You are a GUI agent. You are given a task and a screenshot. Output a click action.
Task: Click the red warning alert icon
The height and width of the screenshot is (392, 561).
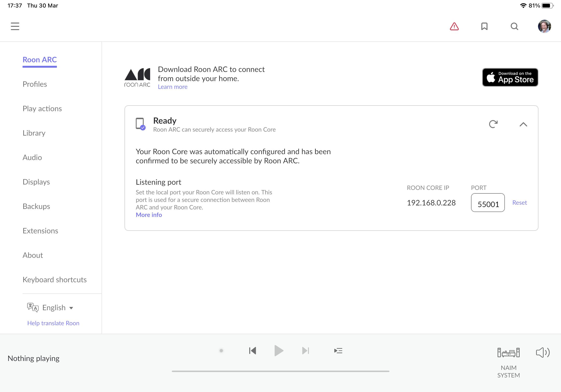point(454,26)
